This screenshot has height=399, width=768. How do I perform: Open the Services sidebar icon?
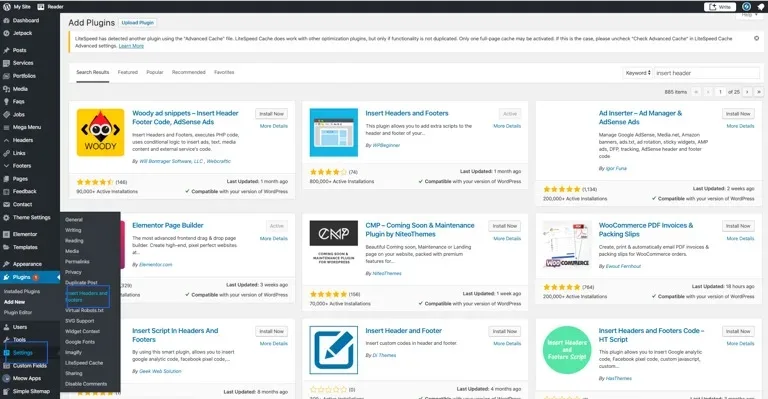[x=6, y=63]
